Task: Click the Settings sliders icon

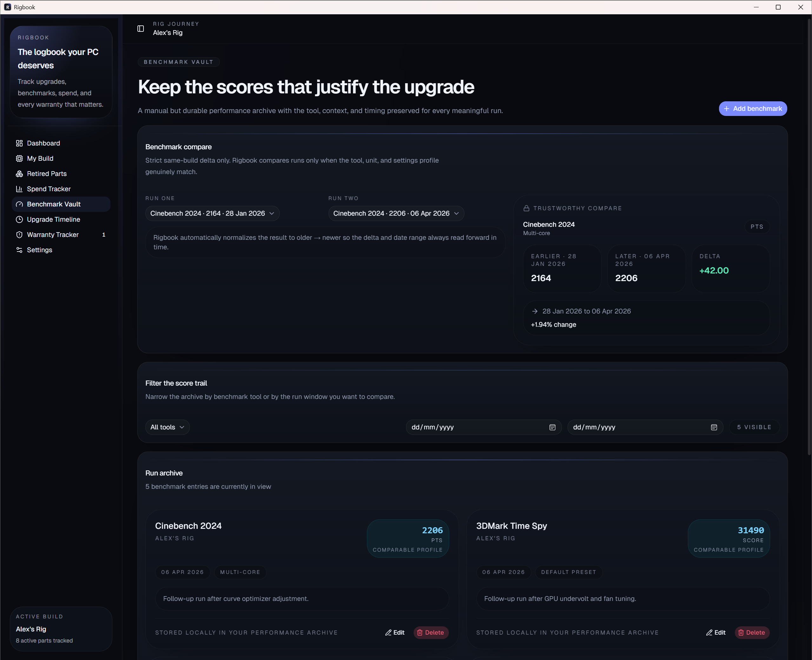Action: pos(19,250)
